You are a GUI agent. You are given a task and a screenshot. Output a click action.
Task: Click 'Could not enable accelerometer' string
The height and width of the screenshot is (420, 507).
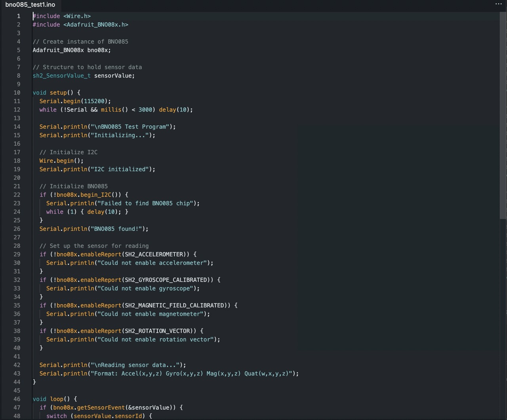(x=152, y=263)
